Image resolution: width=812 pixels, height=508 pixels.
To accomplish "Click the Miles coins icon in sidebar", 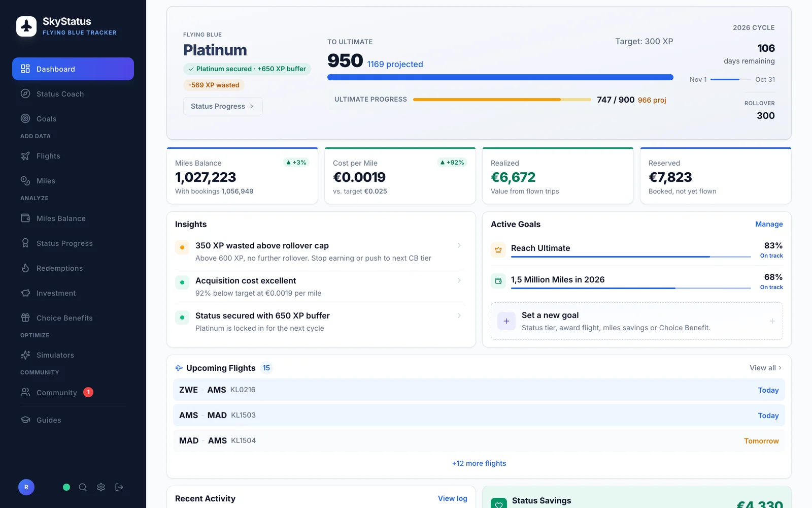I will coord(25,181).
